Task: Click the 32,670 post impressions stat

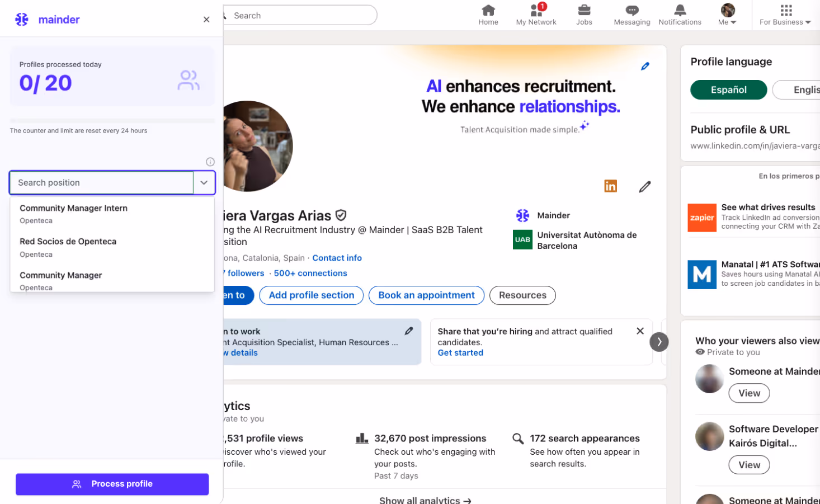Action: coord(430,439)
